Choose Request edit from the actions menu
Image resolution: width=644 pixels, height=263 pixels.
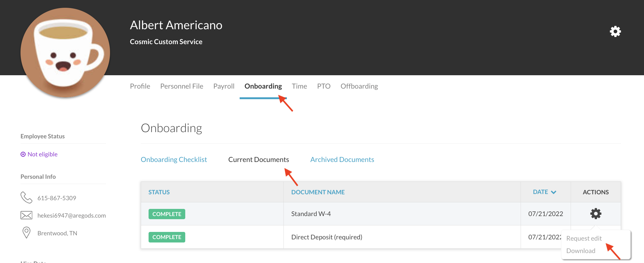pyautogui.click(x=584, y=238)
